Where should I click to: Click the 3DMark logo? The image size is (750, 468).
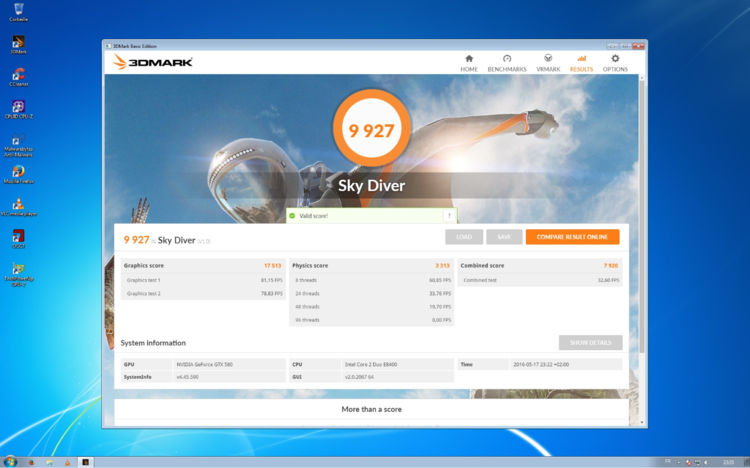tap(153, 62)
